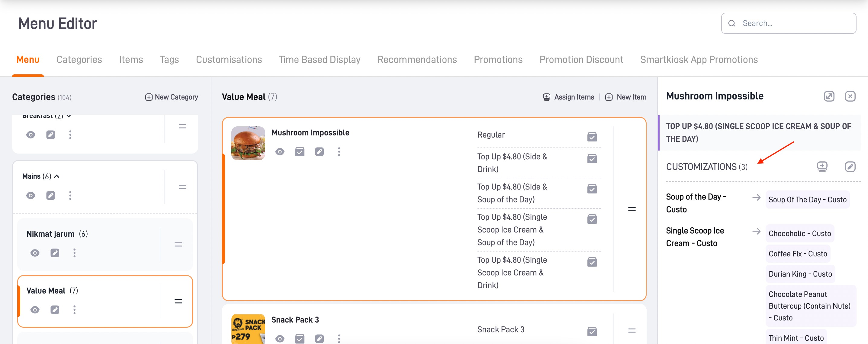Expand the Breakfast category chevron
The width and height of the screenshot is (868, 344).
pos(69,116)
